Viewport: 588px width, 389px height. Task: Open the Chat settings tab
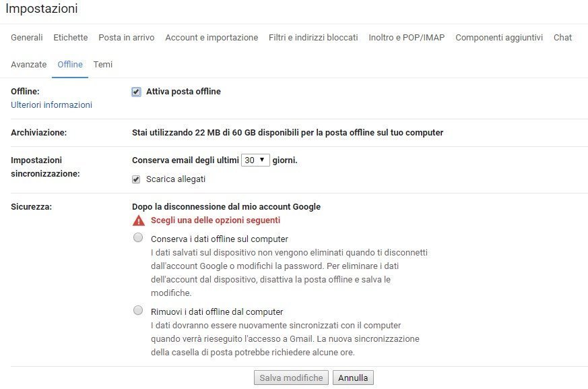[562, 38]
